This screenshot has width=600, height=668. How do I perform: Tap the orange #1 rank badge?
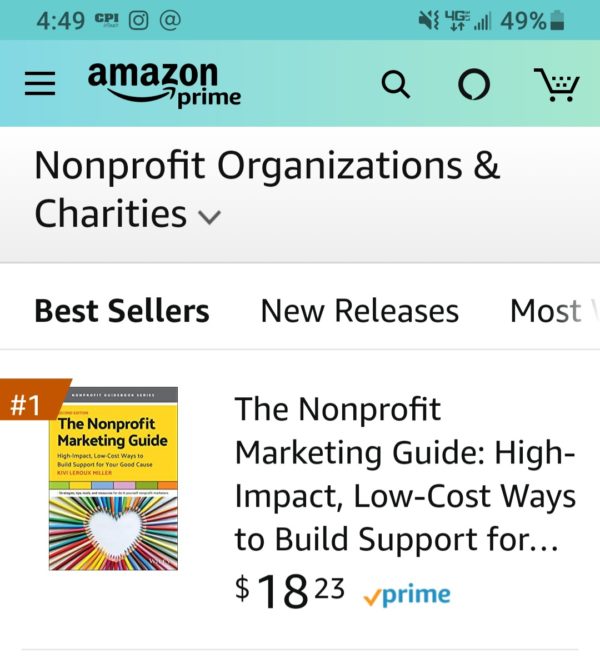point(32,400)
